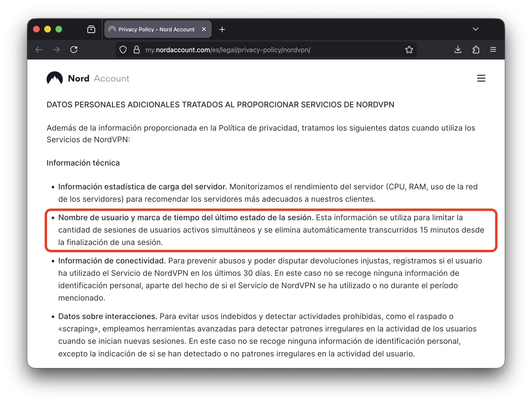
Task: Select the back navigation arrow
Action: 39,50
